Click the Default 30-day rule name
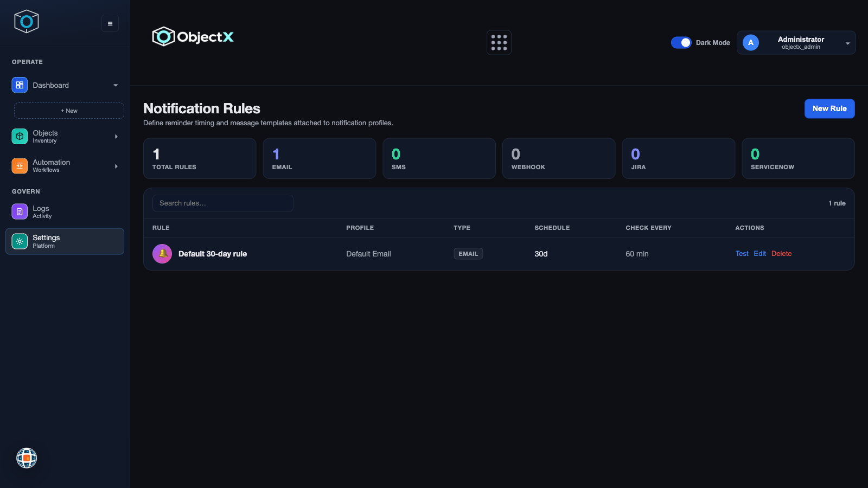868x488 pixels. [213, 254]
